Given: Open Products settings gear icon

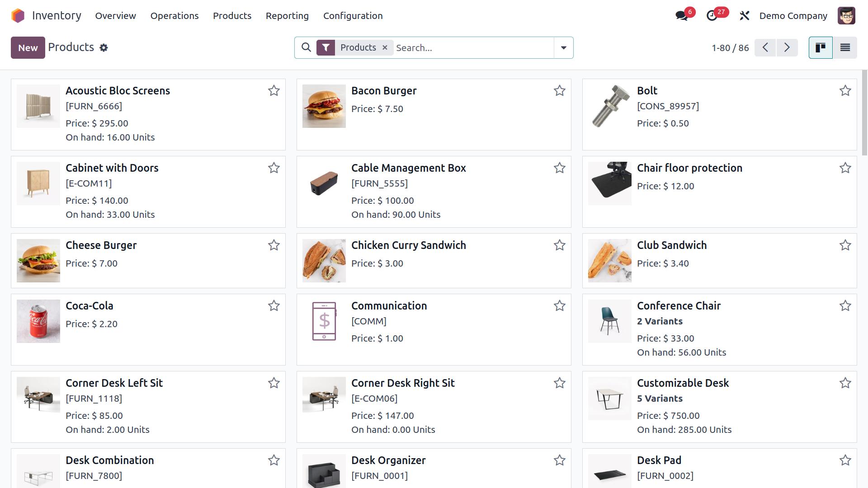Looking at the screenshot, I should click(x=104, y=48).
